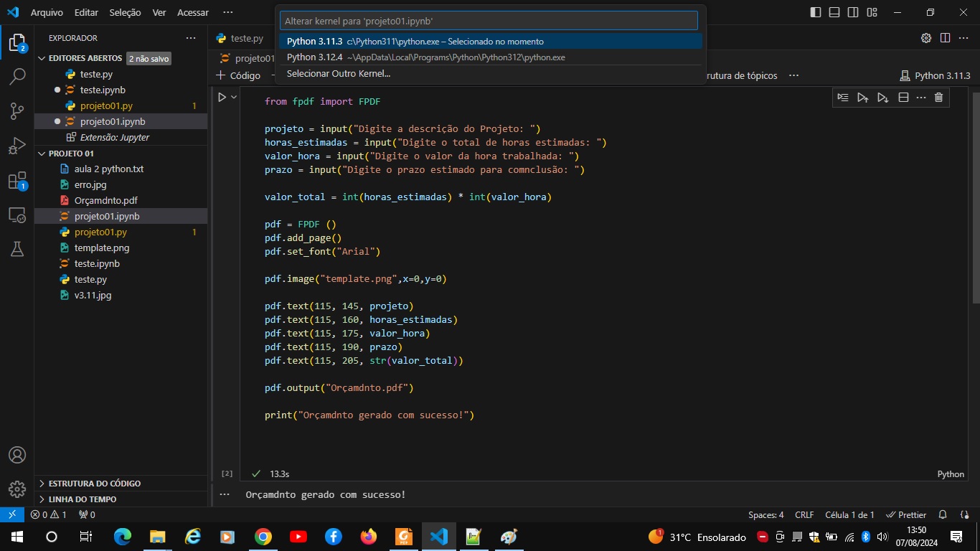980x551 pixels.
Task: Open run cell options dropdown arrow
Action: (x=234, y=97)
